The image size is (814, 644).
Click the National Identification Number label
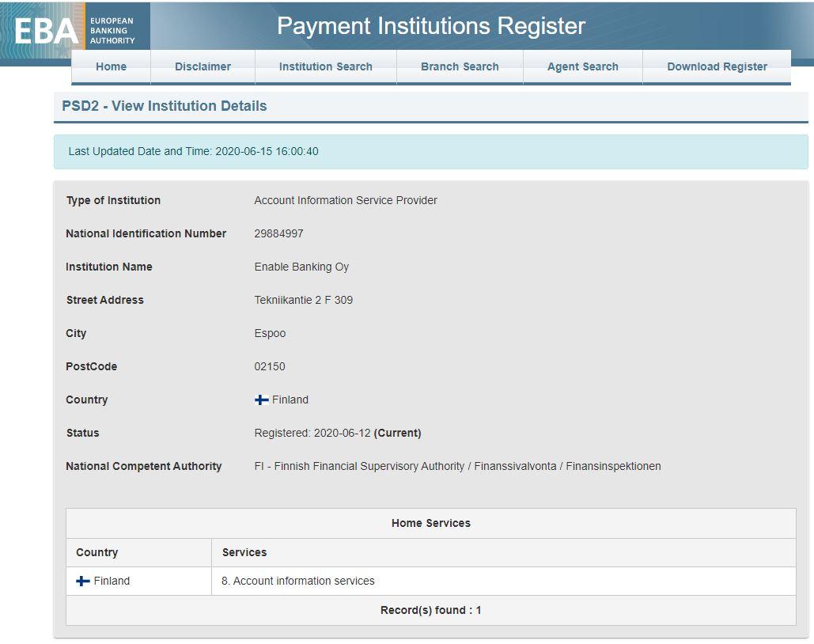coord(146,233)
